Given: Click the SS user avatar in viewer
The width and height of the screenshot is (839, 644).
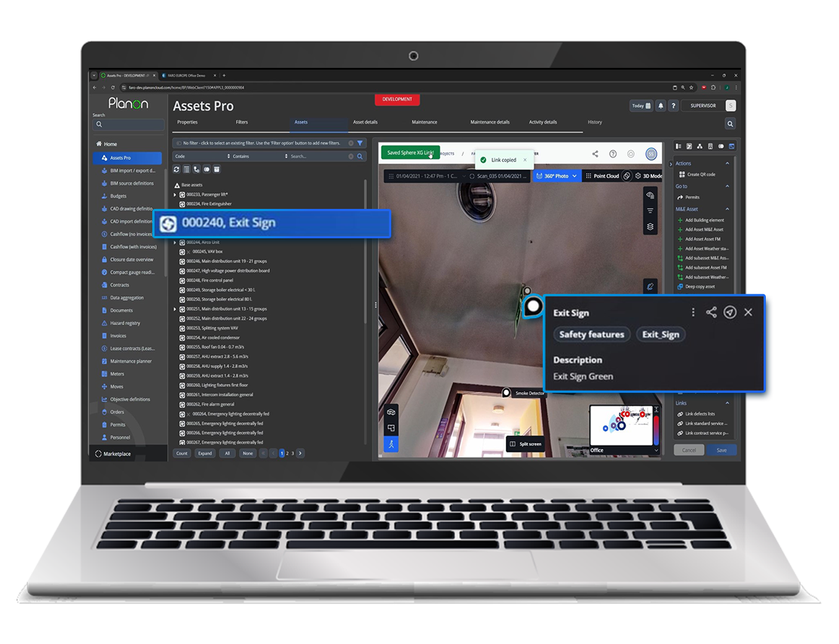Looking at the screenshot, I should tap(651, 154).
